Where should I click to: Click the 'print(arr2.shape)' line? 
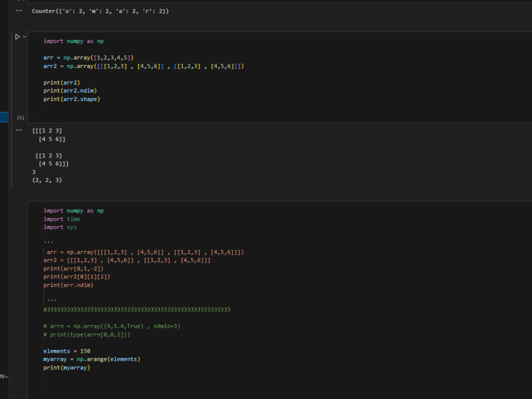point(72,99)
